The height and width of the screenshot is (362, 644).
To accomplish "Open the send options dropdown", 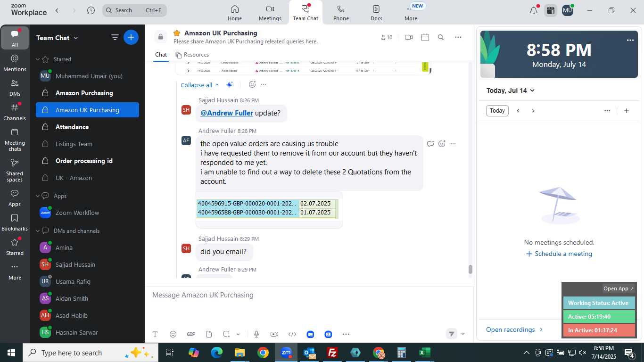I will pos(462,334).
